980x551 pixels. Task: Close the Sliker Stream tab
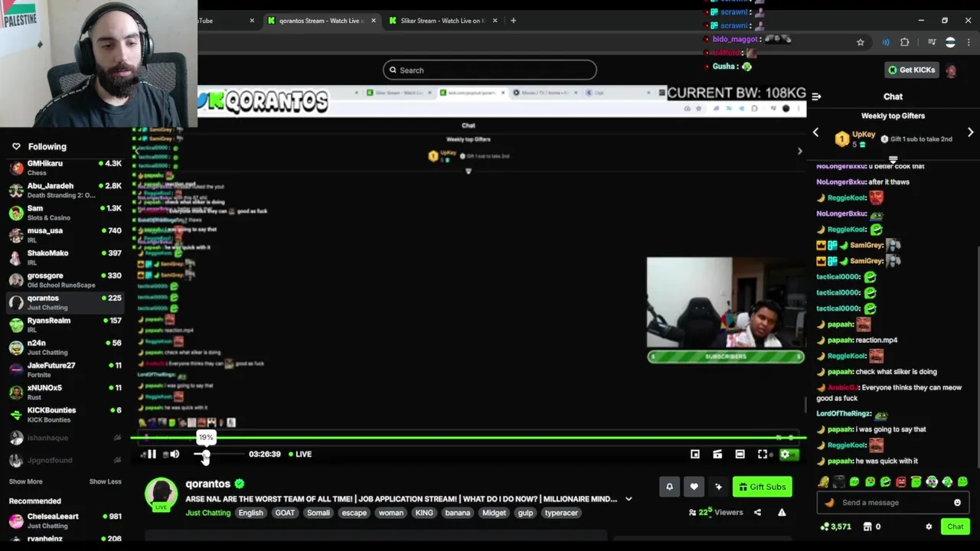pos(495,21)
